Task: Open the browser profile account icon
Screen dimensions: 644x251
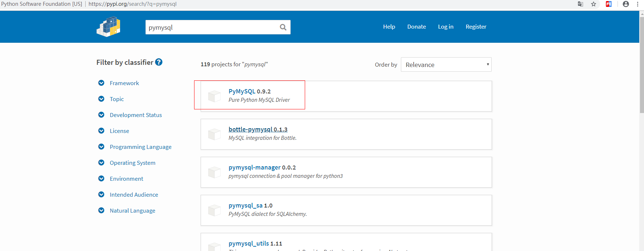Action: tap(626, 4)
